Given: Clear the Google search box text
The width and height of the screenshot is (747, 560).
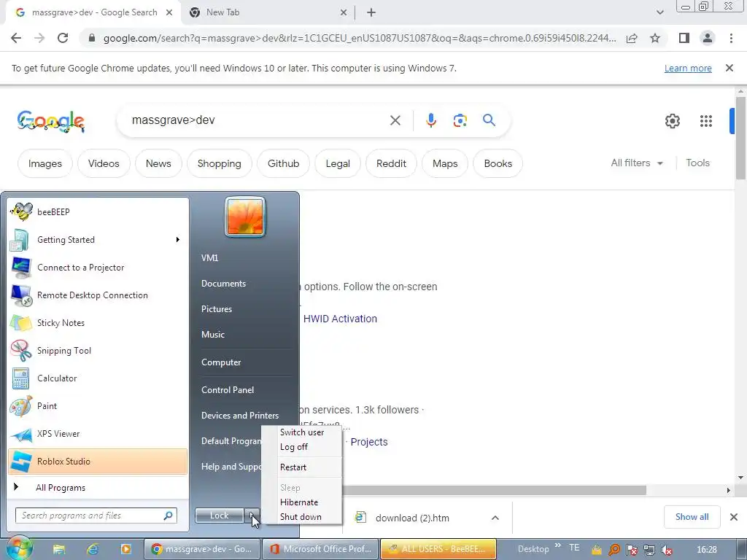Looking at the screenshot, I should pyautogui.click(x=395, y=120).
